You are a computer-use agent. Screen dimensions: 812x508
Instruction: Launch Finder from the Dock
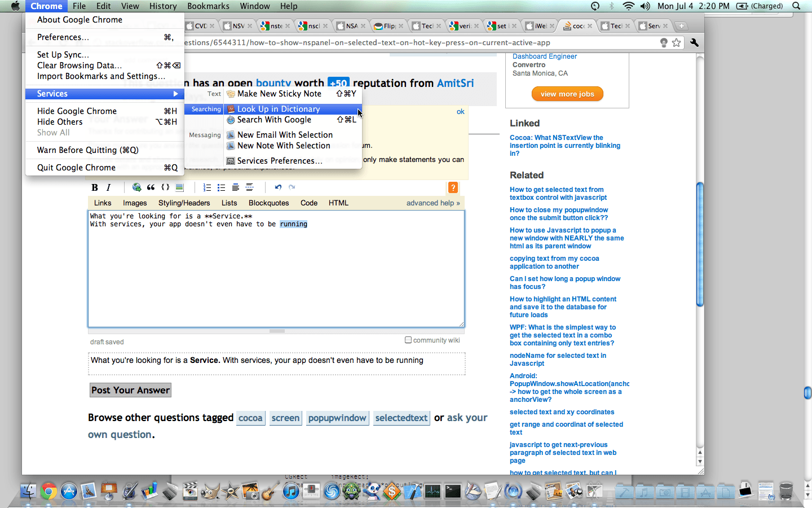click(x=28, y=491)
